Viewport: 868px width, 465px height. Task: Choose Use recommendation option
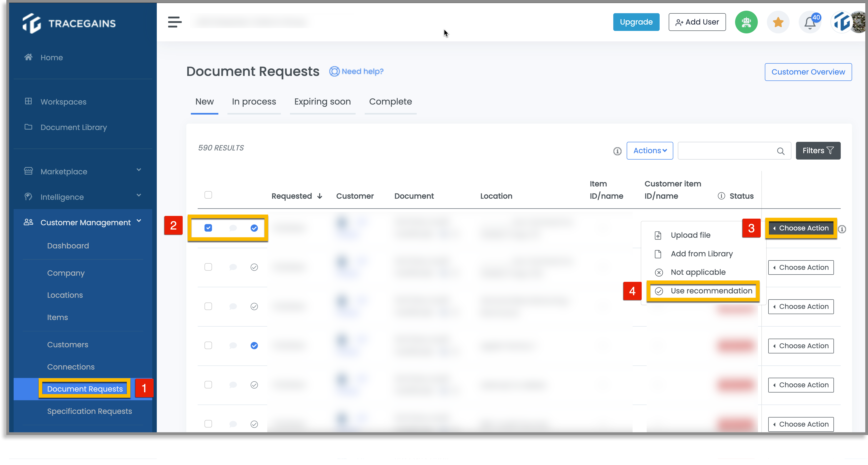point(703,291)
